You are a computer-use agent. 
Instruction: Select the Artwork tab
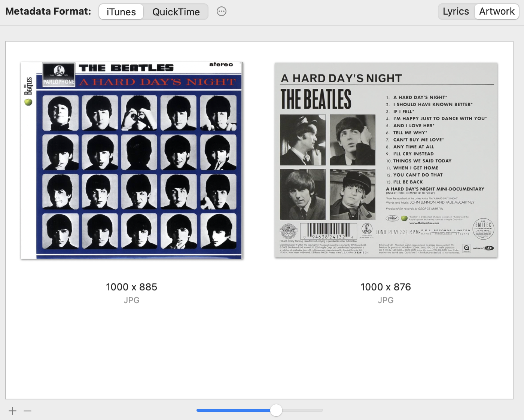click(497, 12)
